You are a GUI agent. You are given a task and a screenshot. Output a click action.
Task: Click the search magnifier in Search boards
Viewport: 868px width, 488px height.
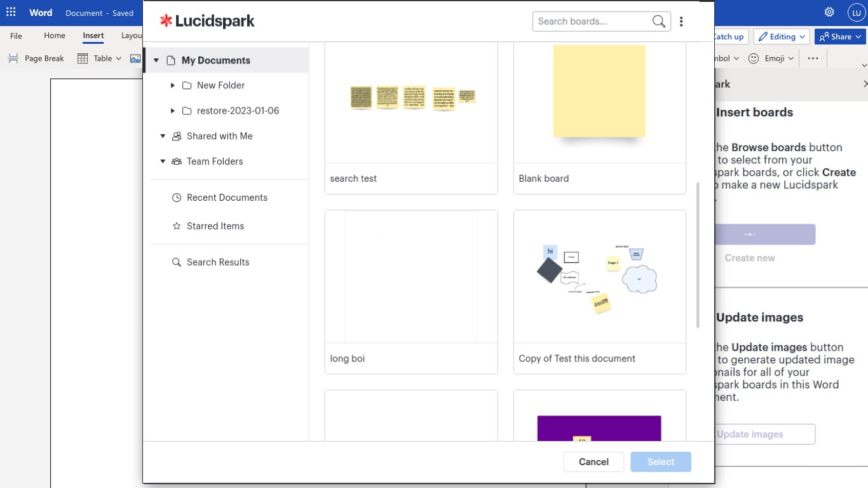tap(659, 22)
